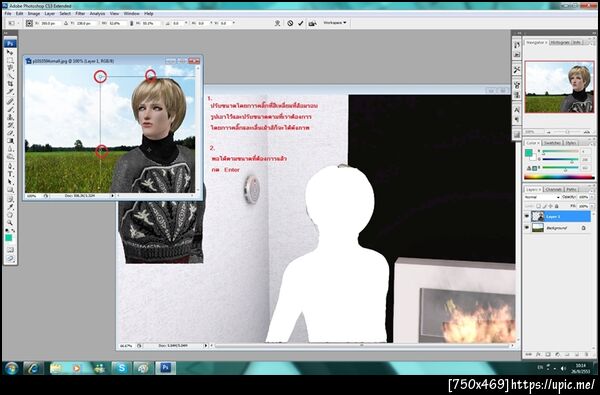Change the toolbox screen mode icon

[x=10, y=259]
